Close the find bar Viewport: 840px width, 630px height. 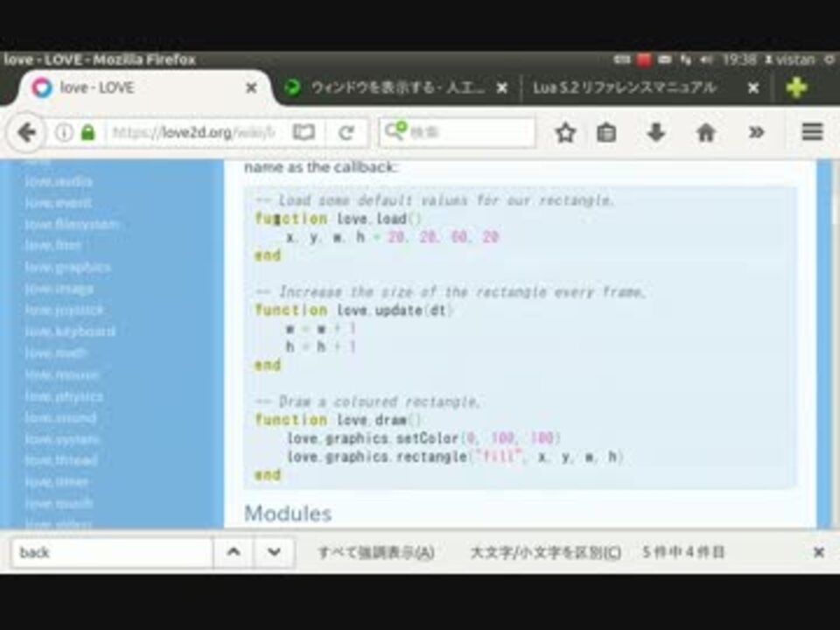tap(819, 552)
